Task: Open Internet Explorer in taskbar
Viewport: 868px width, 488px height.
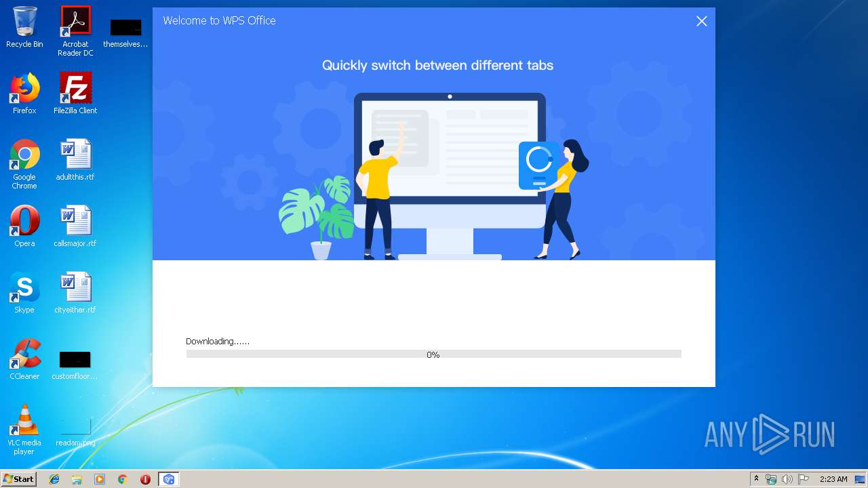Action: 54,479
